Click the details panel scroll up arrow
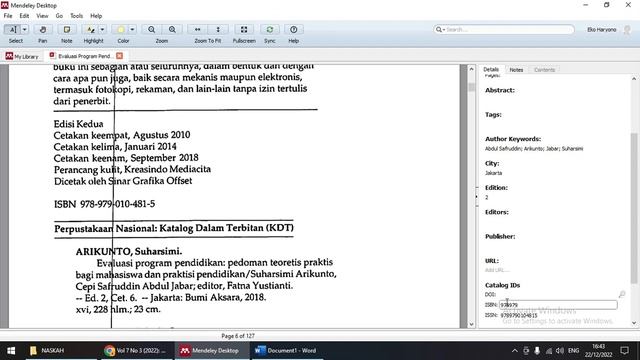The height and width of the screenshot is (360, 640). point(634,79)
